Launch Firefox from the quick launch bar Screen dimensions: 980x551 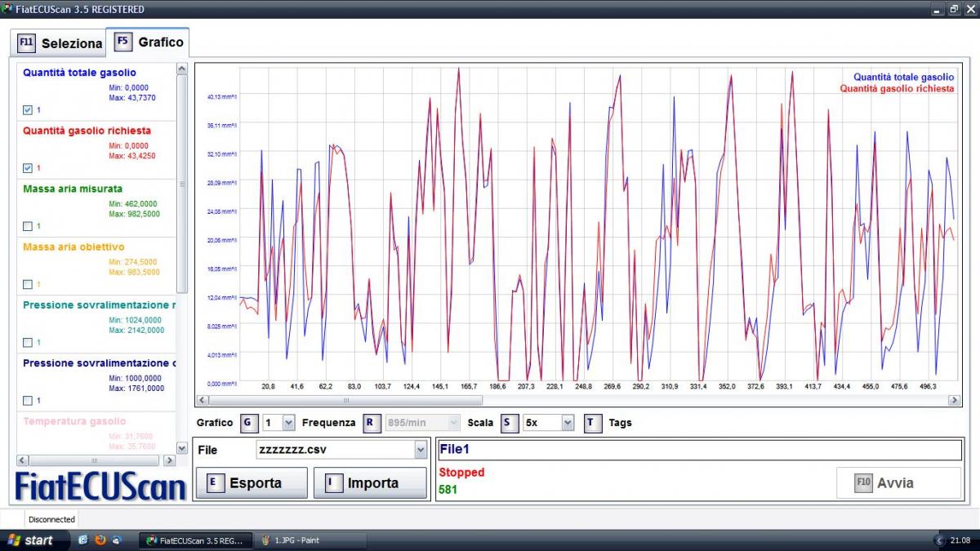click(100, 540)
